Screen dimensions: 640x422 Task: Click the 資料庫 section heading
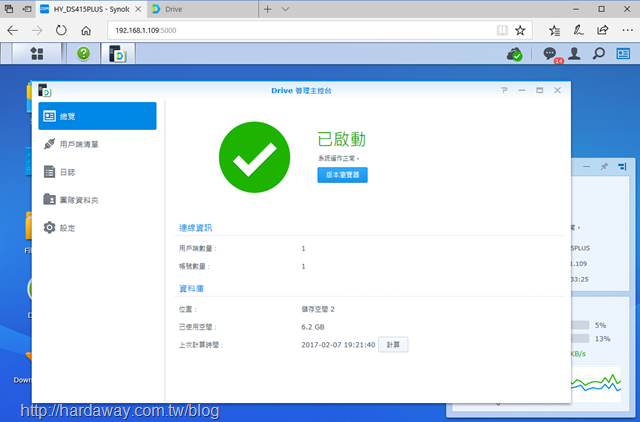pyautogui.click(x=191, y=289)
